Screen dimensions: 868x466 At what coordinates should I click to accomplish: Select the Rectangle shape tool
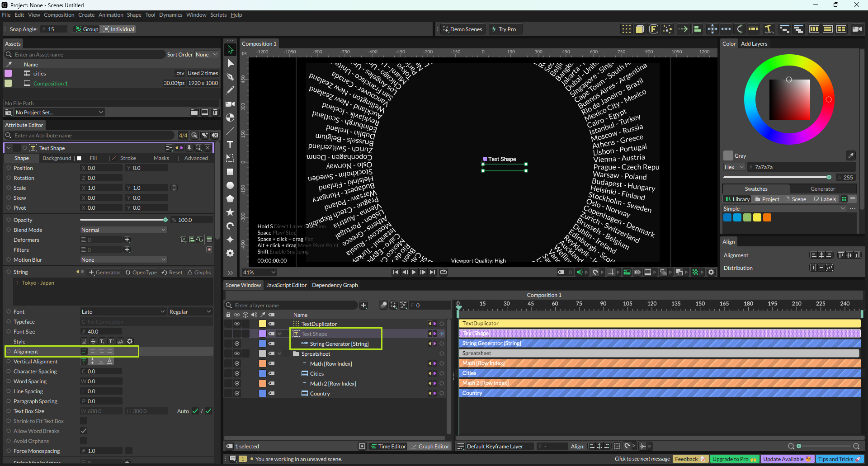[230, 172]
